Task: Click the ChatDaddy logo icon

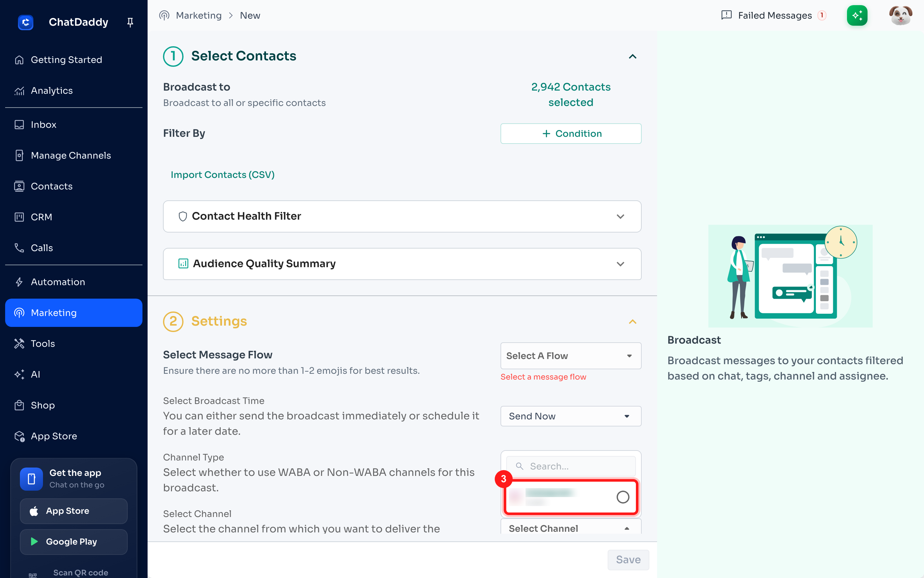Action: click(x=26, y=22)
